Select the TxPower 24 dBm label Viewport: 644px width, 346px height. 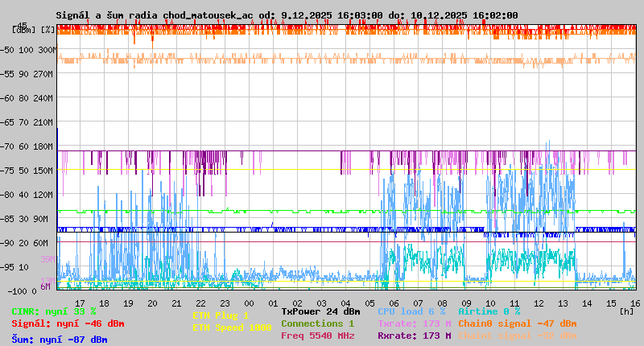pyautogui.click(x=320, y=311)
